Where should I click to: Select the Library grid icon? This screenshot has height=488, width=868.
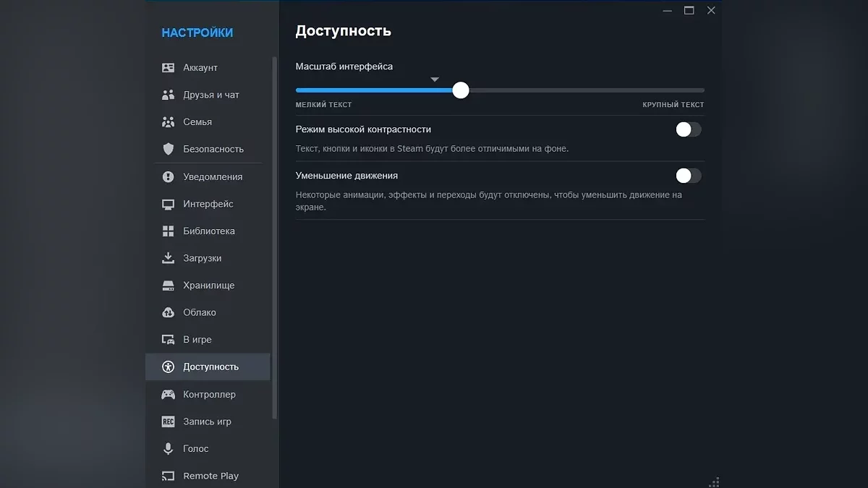click(x=168, y=231)
